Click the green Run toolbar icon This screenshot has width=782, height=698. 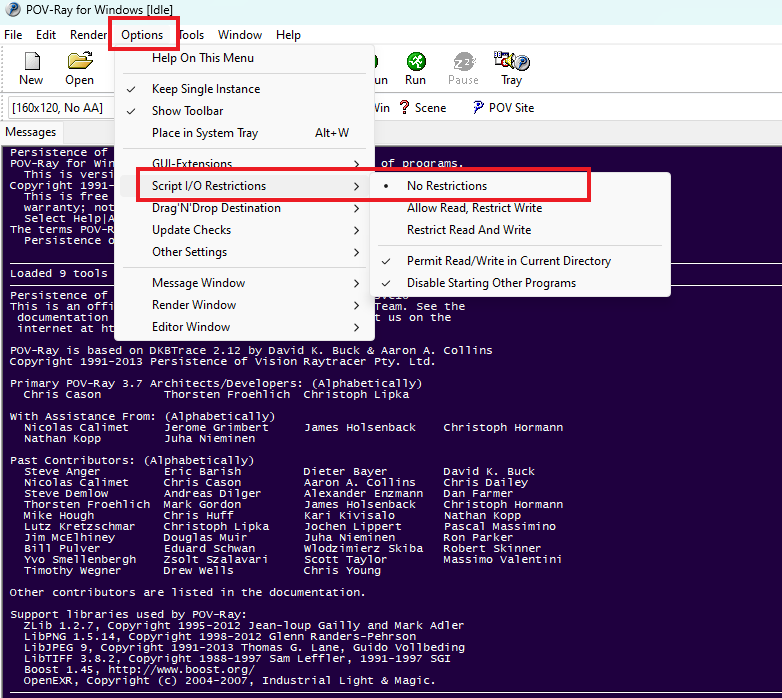click(x=415, y=62)
